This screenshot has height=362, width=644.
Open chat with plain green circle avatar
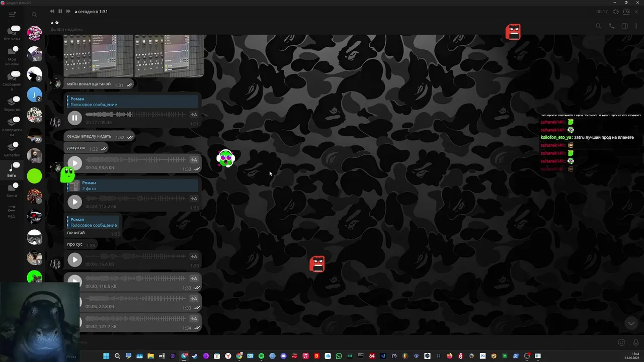pos(34,176)
